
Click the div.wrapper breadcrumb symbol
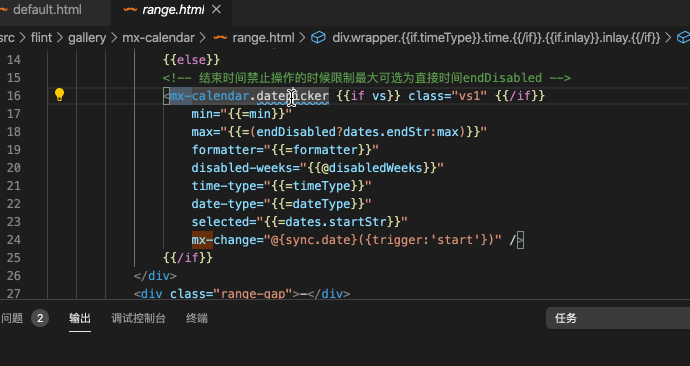[496, 38]
